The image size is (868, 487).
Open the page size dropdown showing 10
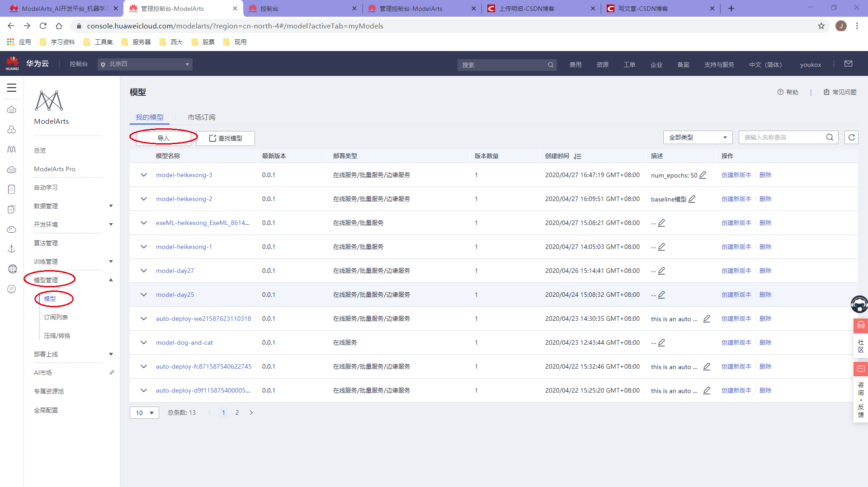point(144,412)
